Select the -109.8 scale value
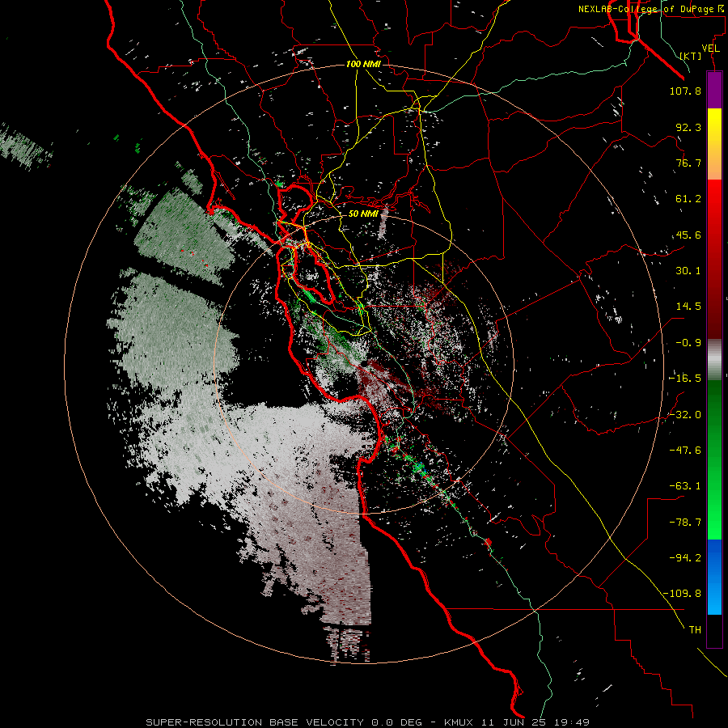728x728 pixels. tap(682, 594)
